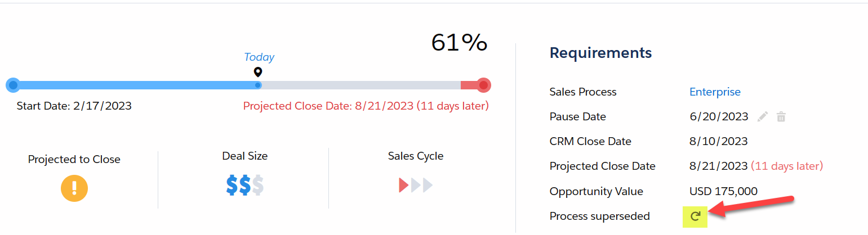868x235 pixels.
Task: Click the orange Projected to Close warning icon
Action: tap(74, 188)
